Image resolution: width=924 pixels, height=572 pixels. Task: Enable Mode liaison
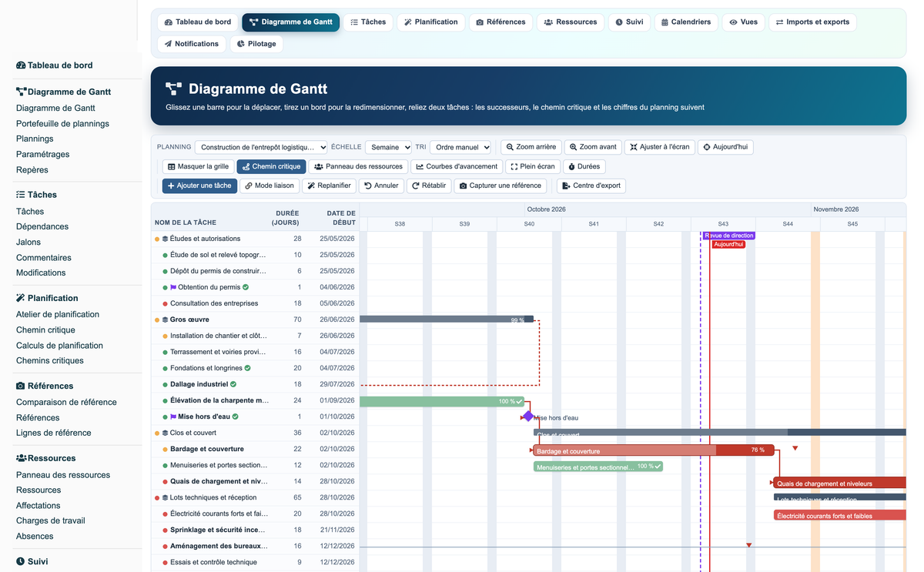[x=269, y=186]
